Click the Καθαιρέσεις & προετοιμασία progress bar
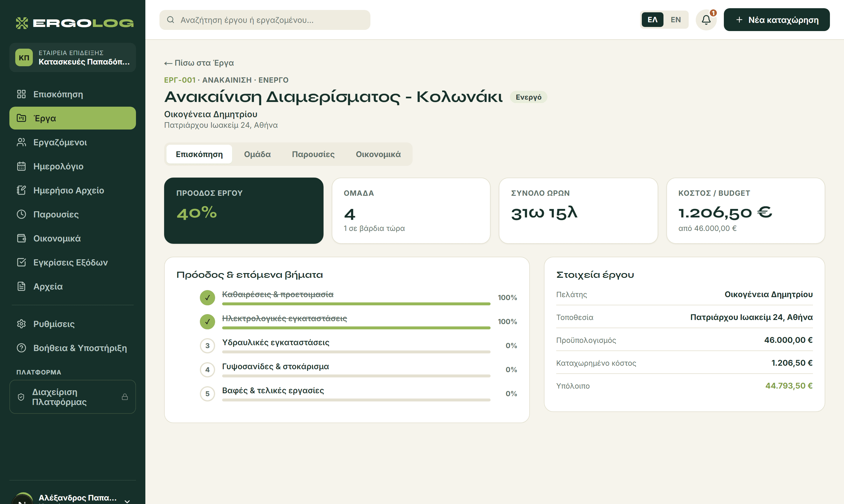The image size is (844, 504). (356, 304)
